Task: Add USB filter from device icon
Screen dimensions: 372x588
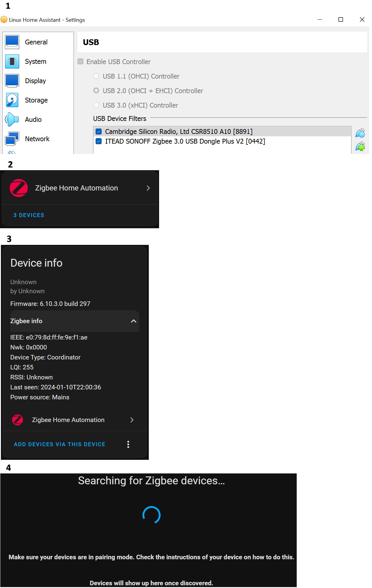Action: (x=360, y=147)
